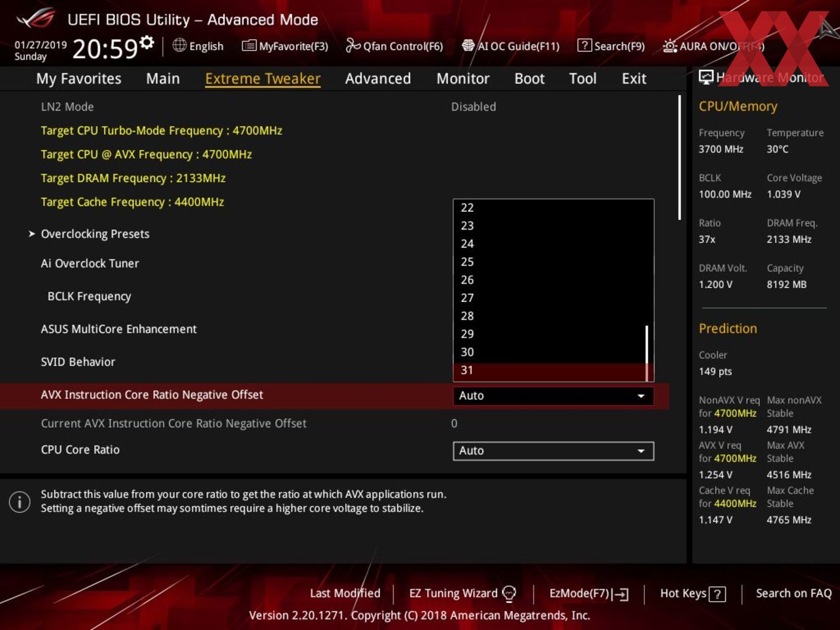This screenshot has height=630, width=840.
Task: Select value 22 in the dropdown list
Action: [x=549, y=208]
